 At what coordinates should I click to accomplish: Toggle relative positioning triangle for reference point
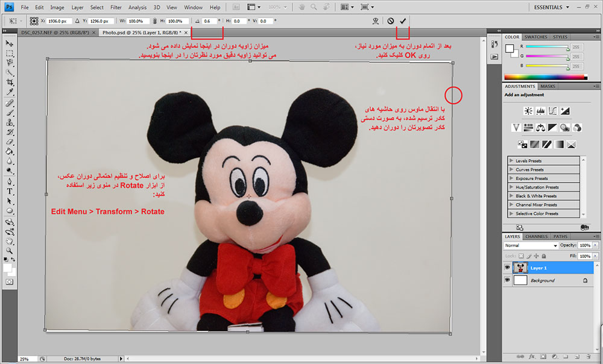(x=77, y=21)
